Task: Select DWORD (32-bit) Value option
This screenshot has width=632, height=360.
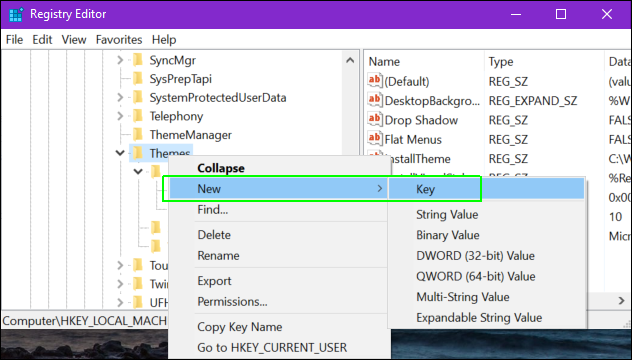Action: coord(475,256)
